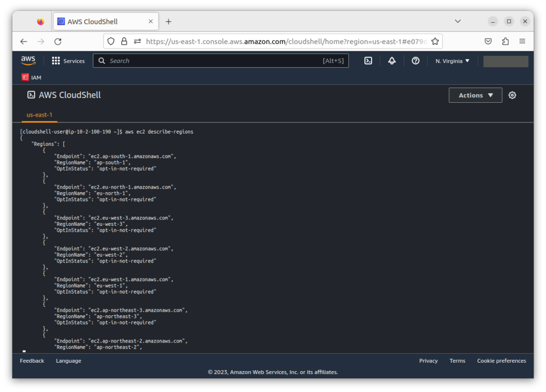Open the Privacy link
Screen dimensions: 546x392
[428, 361]
